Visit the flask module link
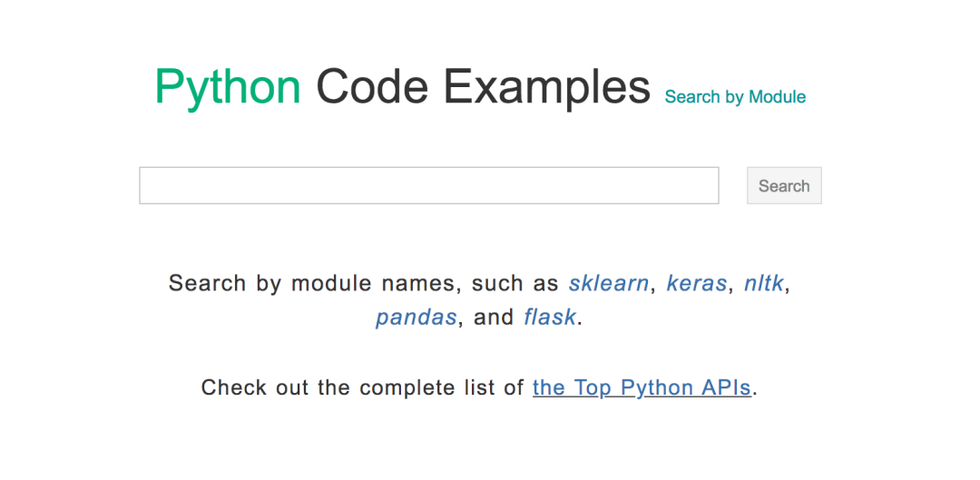This screenshot has height=480, width=980. click(549, 318)
